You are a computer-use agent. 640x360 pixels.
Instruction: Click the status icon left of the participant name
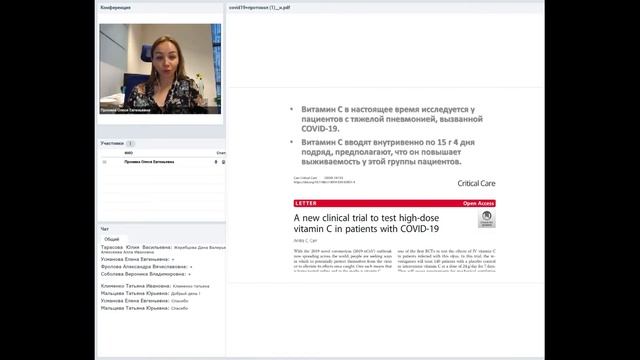(104, 162)
